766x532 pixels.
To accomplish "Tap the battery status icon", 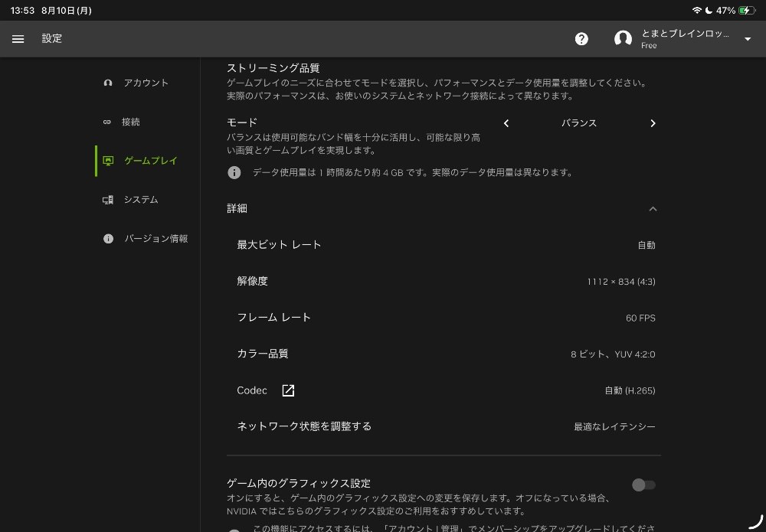I will tap(747, 10).
